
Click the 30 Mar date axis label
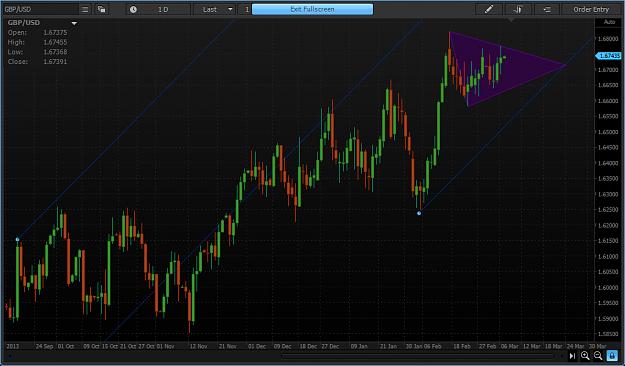click(x=597, y=346)
